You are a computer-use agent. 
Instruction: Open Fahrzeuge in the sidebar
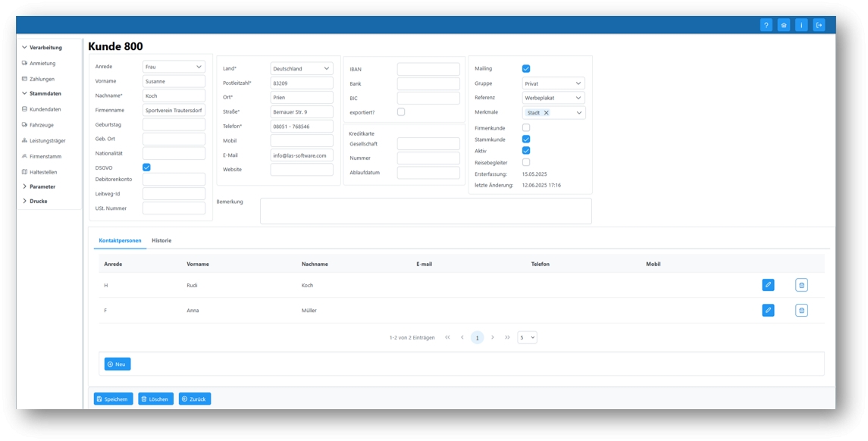coord(42,125)
